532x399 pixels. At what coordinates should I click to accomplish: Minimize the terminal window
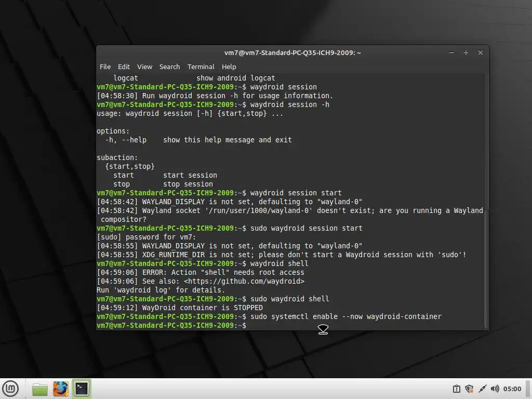click(451, 52)
